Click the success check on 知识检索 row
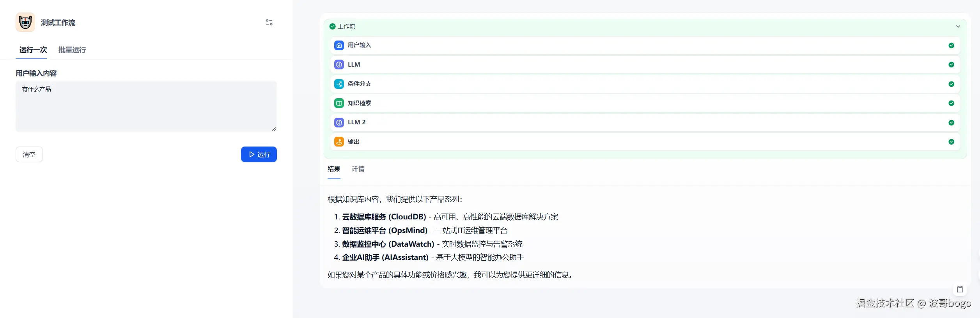Viewport: 980px width, 318px height. (x=952, y=103)
